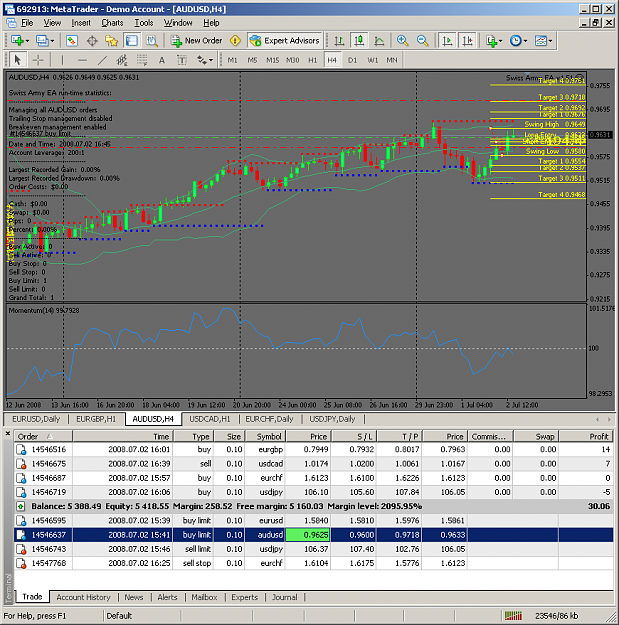The image size is (619, 625).
Task: Click the New Chart icon
Action: pyautogui.click(x=17, y=41)
